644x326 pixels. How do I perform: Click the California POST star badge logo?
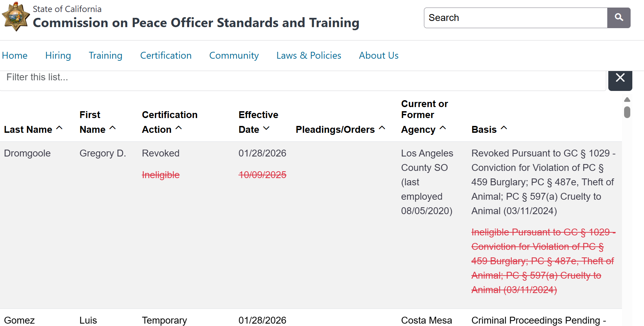click(15, 17)
